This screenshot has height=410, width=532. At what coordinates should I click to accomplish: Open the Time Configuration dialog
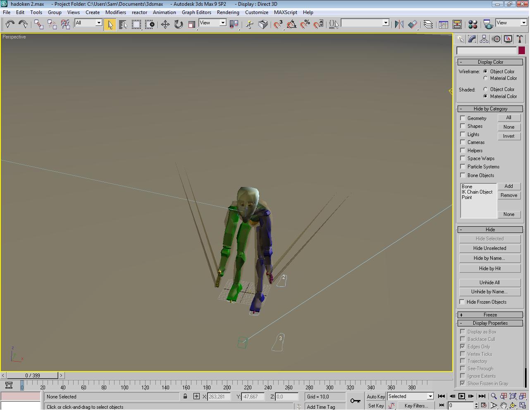coord(484,405)
